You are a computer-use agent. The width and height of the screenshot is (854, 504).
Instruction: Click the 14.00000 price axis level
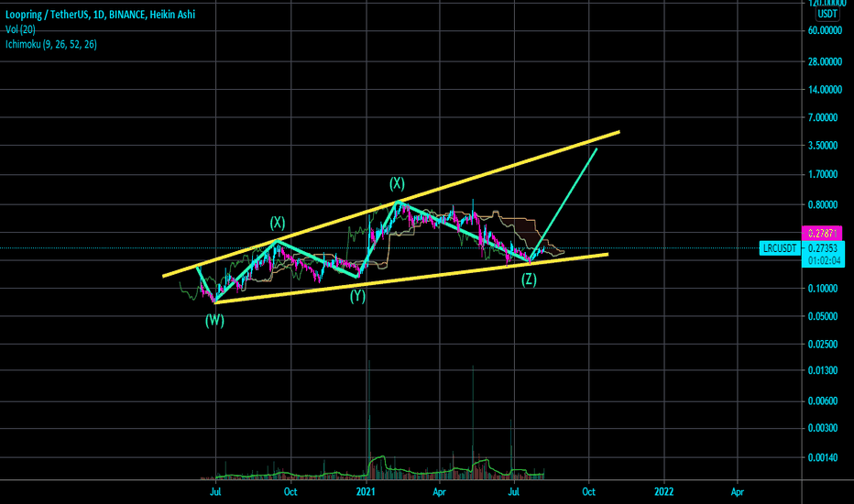825,90
